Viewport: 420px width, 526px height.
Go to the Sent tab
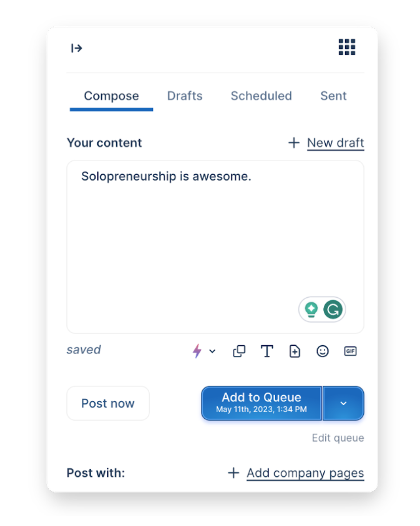click(x=333, y=96)
